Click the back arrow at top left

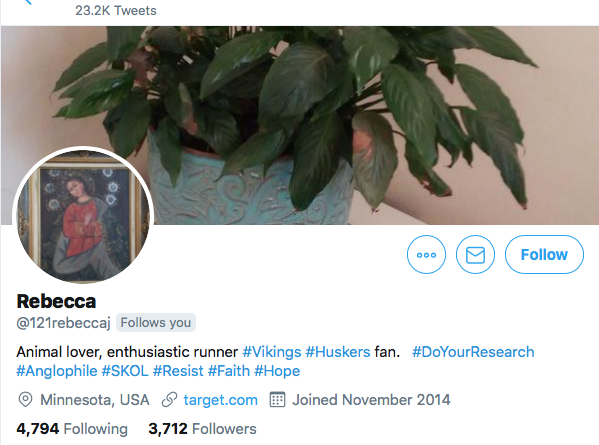point(28,2)
